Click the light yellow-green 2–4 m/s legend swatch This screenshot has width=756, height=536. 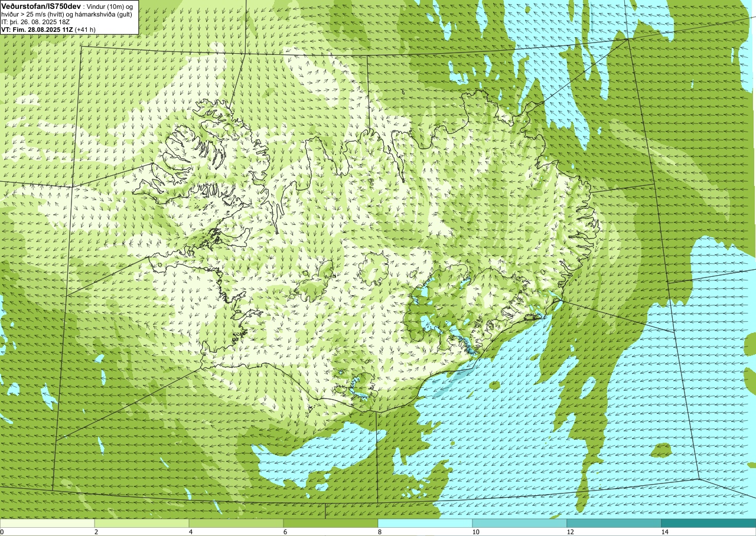pos(142,523)
